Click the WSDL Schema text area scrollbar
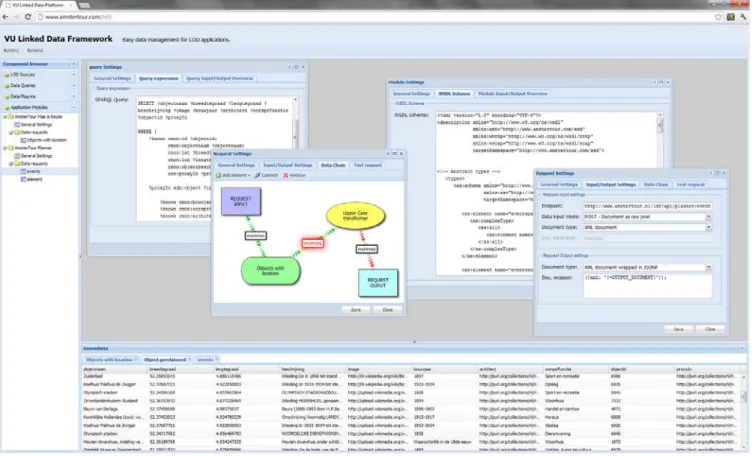The height and width of the screenshot is (457, 752). pos(660,193)
